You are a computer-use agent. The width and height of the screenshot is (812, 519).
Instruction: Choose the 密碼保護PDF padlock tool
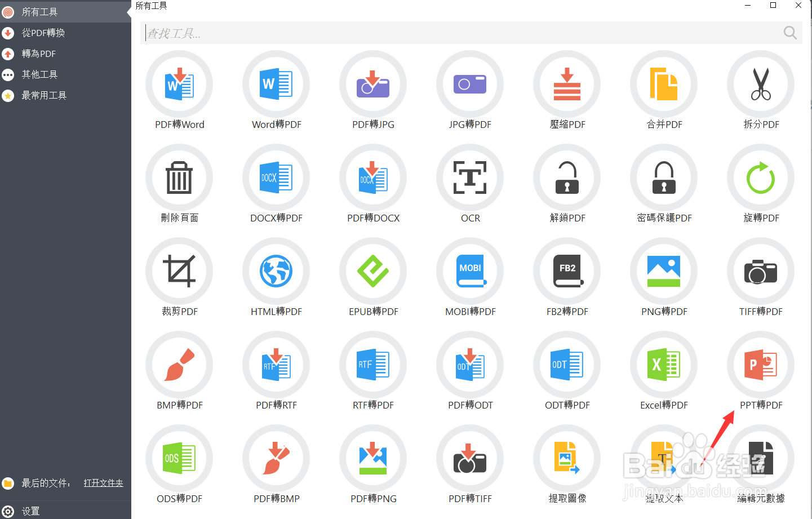[664, 178]
